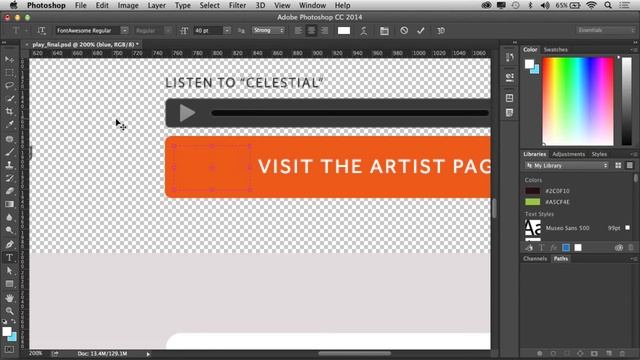Screen dimensions: 640x360
Task: Open the anti-aliasing Strong dropdown
Action: point(268,31)
